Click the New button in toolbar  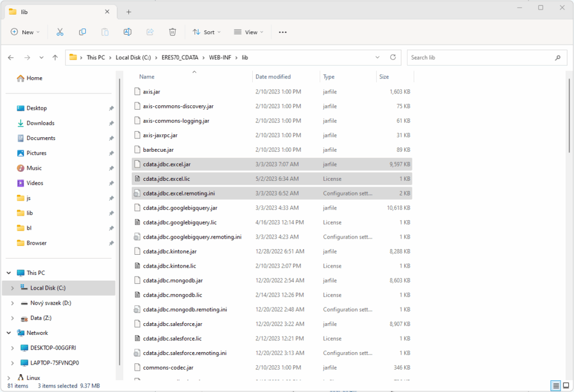(x=25, y=32)
